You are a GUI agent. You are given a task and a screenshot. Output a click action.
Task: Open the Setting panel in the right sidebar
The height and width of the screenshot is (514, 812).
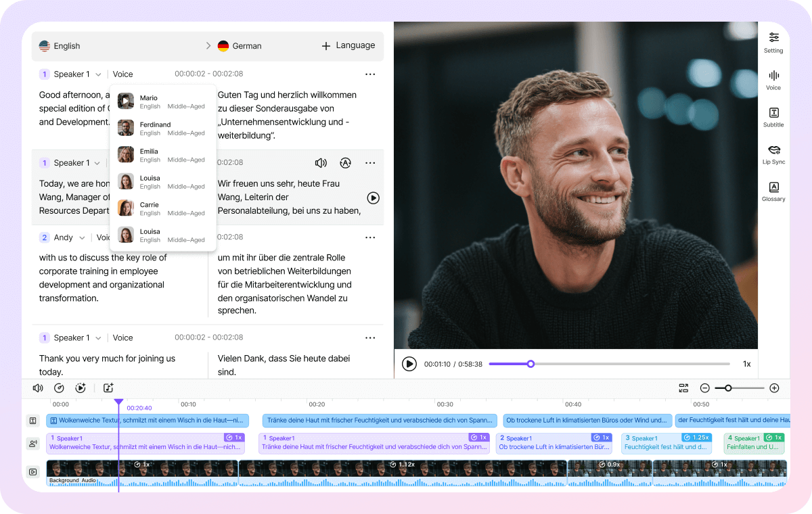[773, 43]
